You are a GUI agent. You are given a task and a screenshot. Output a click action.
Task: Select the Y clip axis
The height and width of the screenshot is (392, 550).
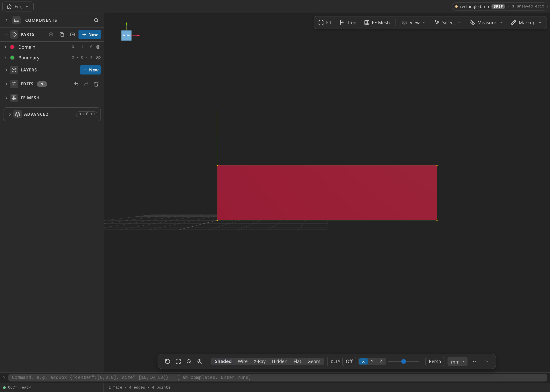click(372, 361)
